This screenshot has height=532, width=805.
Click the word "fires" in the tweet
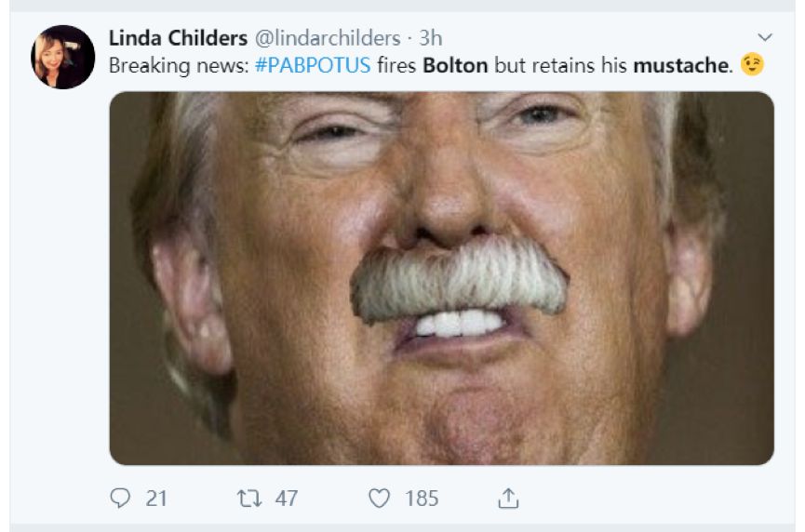[396, 66]
